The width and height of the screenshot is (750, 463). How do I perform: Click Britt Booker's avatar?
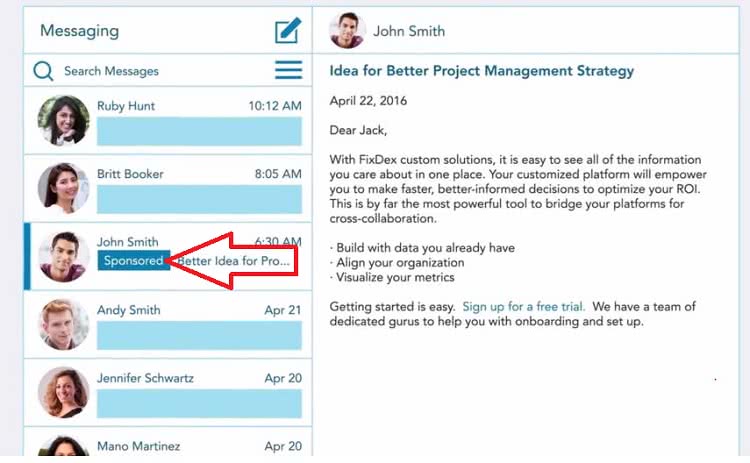(x=64, y=188)
